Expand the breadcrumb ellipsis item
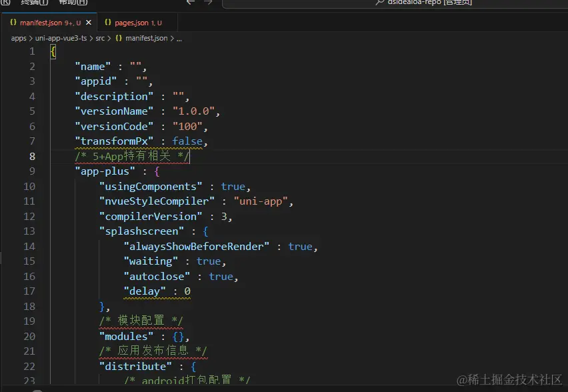The width and height of the screenshot is (568, 392). 179,39
